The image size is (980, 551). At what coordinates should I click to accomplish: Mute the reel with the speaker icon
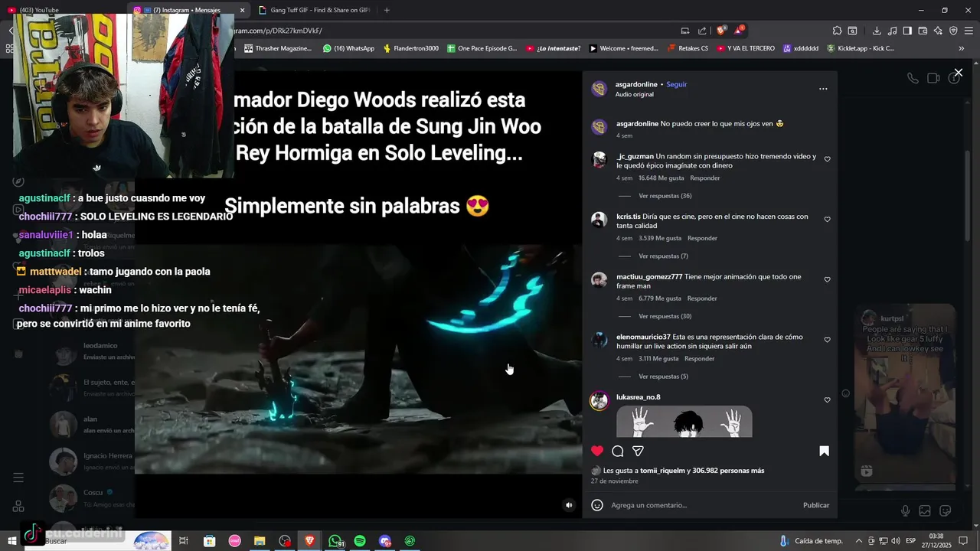pyautogui.click(x=568, y=505)
